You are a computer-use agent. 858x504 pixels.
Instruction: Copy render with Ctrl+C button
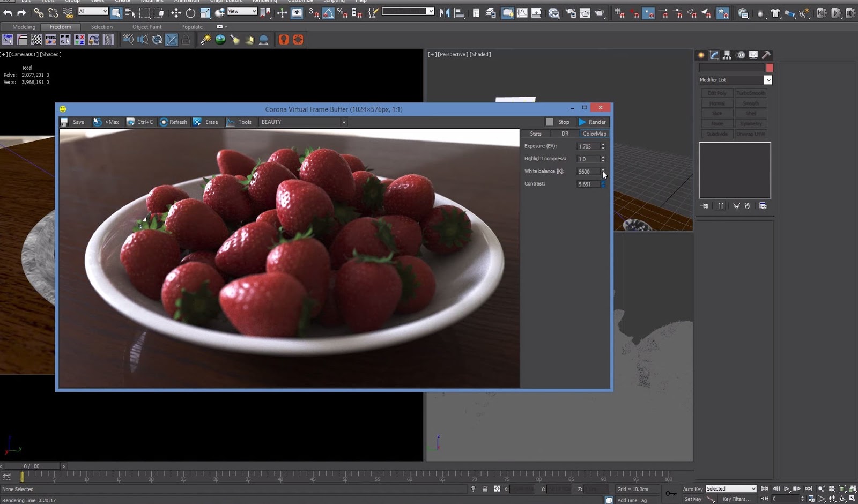pyautogui.click(x=140, y=122)
